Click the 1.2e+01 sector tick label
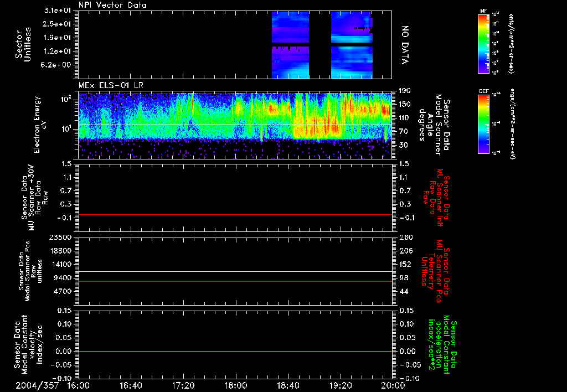Image resolution: width=567 pixels, height=392 pixels. [57, 51]
